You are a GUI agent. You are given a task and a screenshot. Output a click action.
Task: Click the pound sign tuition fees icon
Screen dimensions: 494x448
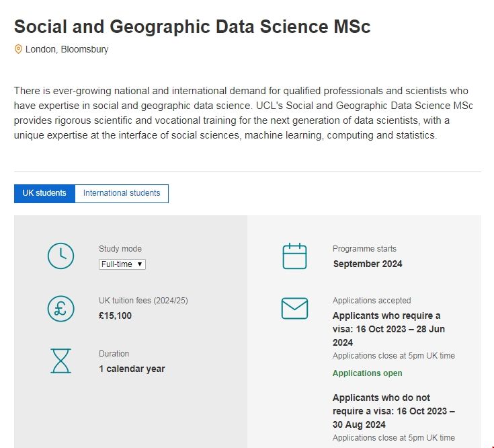tap(60, 308)
